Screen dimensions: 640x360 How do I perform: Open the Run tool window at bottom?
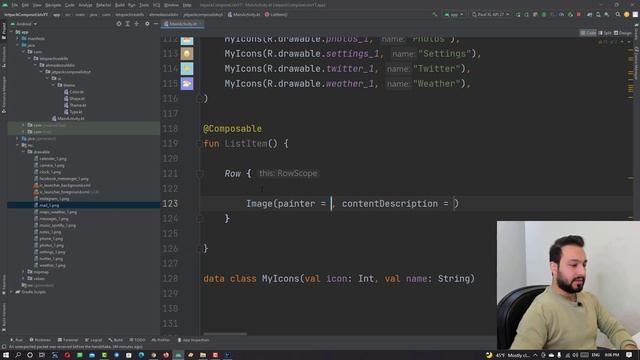point(17,340)
